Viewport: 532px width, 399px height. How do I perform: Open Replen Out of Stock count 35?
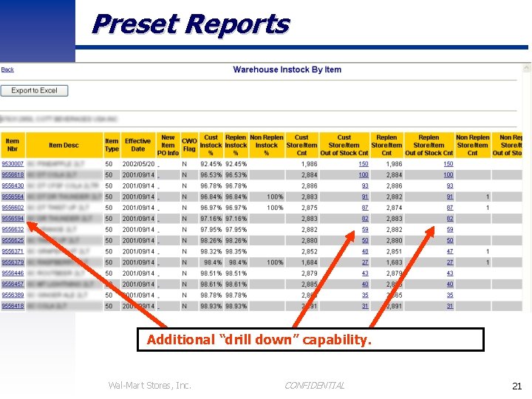[450, 295]
